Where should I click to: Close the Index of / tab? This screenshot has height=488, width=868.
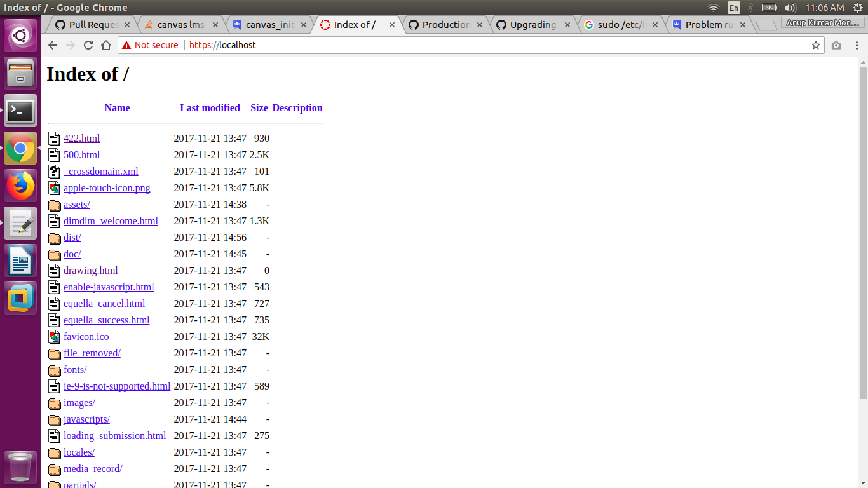click(x=392, y=25)
